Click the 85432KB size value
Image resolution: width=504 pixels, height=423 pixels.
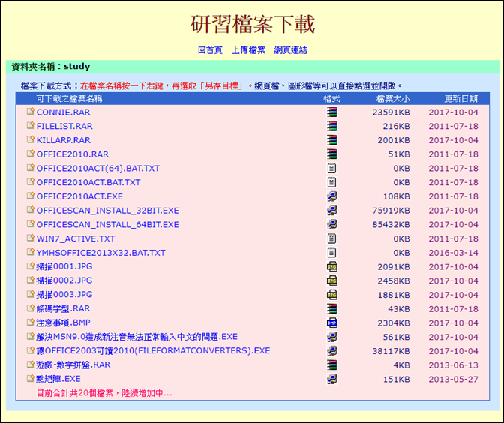[391, 225]
